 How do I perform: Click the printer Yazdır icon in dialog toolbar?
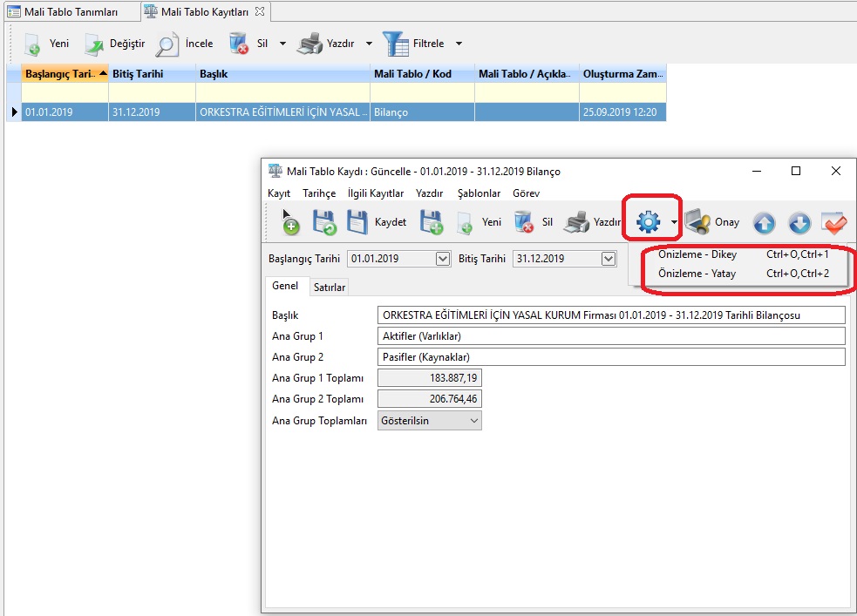pyautogui.click(x=576, y=223)
